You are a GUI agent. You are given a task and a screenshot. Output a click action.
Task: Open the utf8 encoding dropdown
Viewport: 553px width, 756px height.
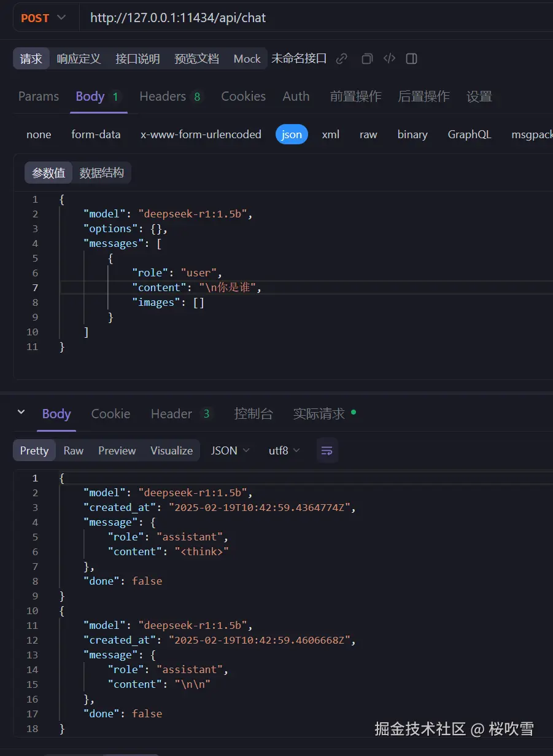[x=285, y=450]
